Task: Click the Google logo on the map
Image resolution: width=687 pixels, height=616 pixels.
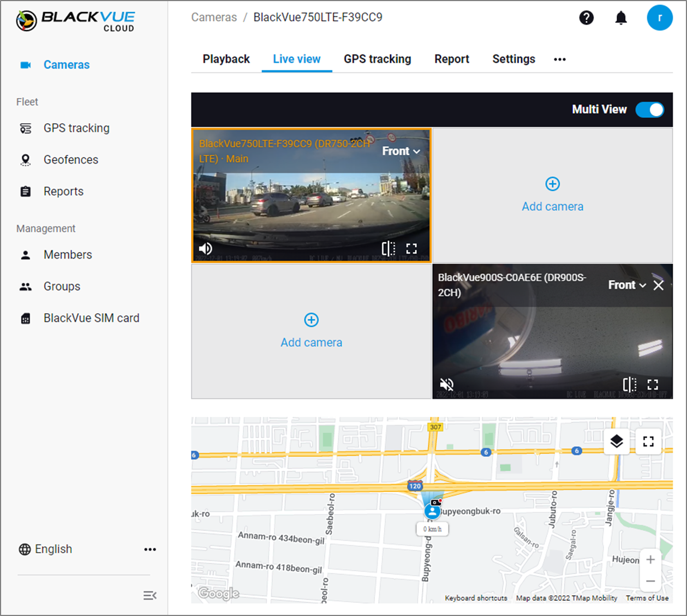Action: (x=218, y=594)
